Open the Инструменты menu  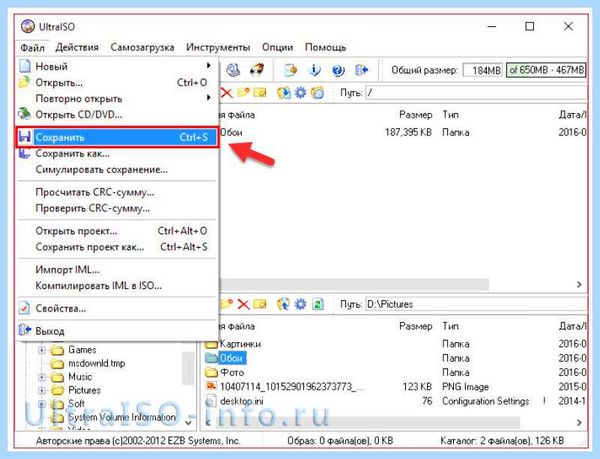[218, 47]
